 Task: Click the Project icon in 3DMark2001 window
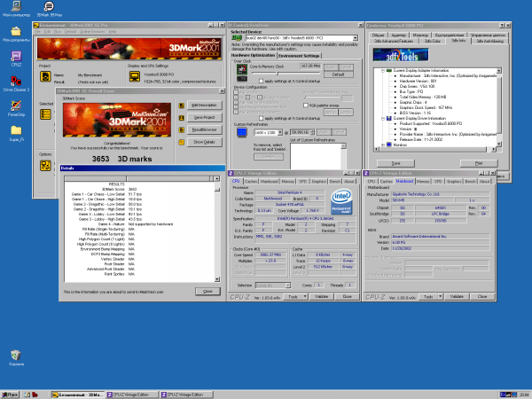click(45, 76)
